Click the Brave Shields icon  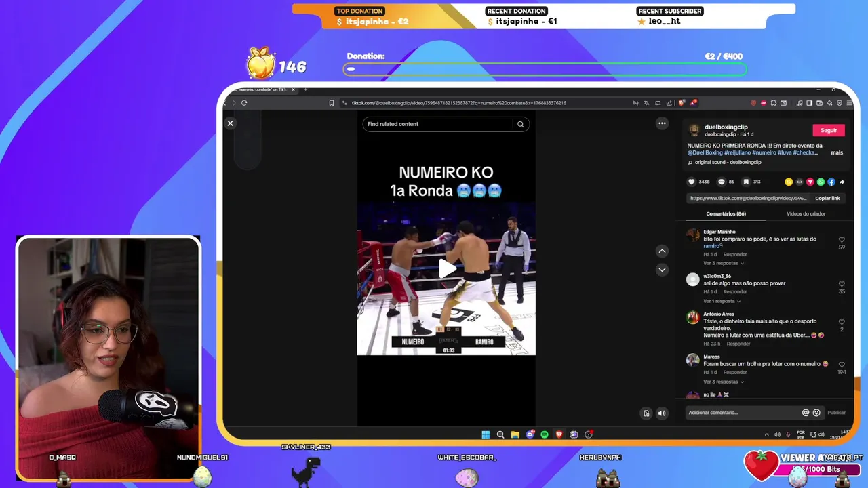tap(683, 103)
